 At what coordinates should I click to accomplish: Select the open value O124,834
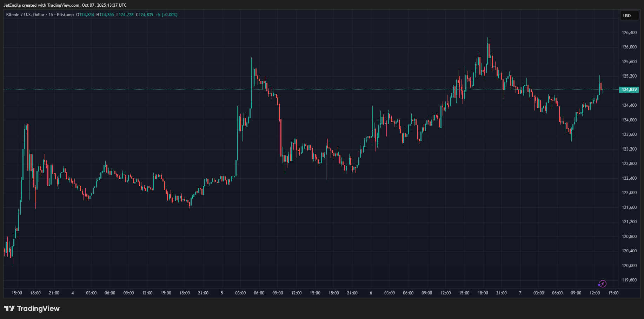(85, 15)
